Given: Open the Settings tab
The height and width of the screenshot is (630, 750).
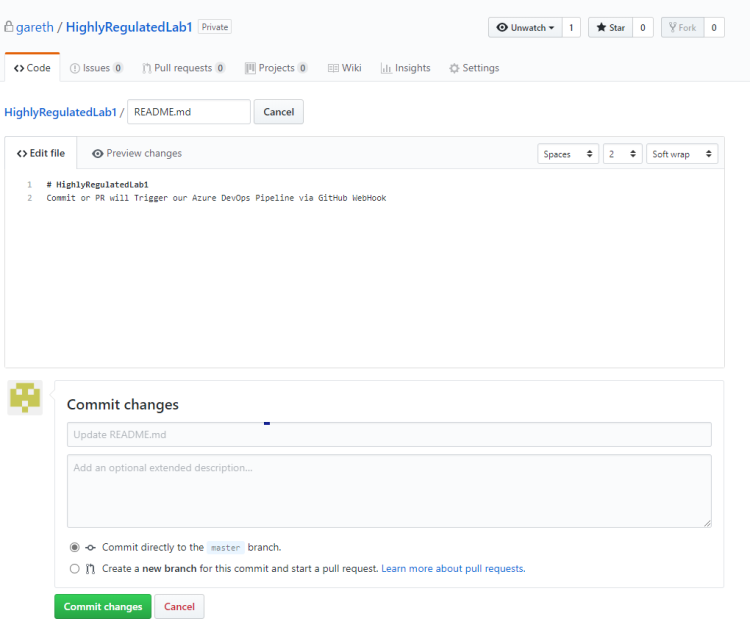Looking at the screenshot, I should pyautogui.click(x=474, y=68).
